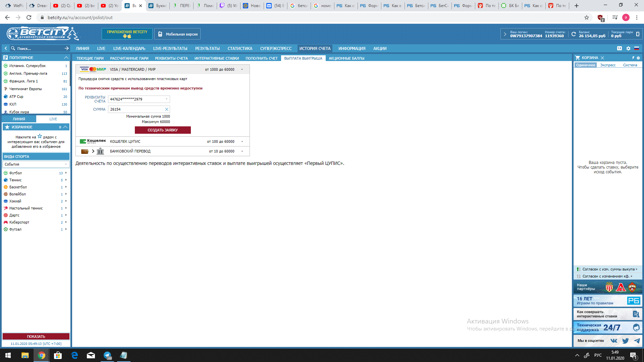Click the Мобильная версия button
The height and width of the screenshot is (362, 644).
178,34
